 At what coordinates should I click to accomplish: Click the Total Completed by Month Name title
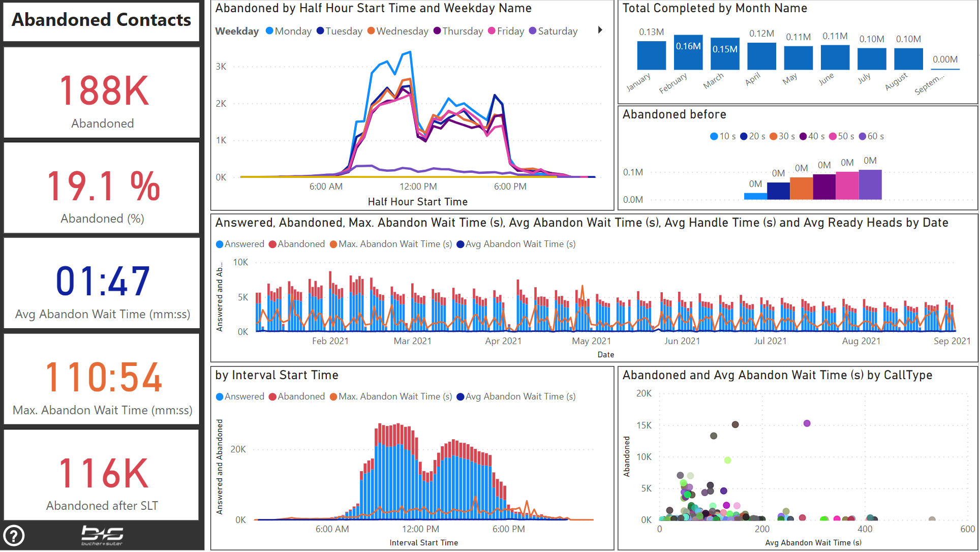coord(715,8)
